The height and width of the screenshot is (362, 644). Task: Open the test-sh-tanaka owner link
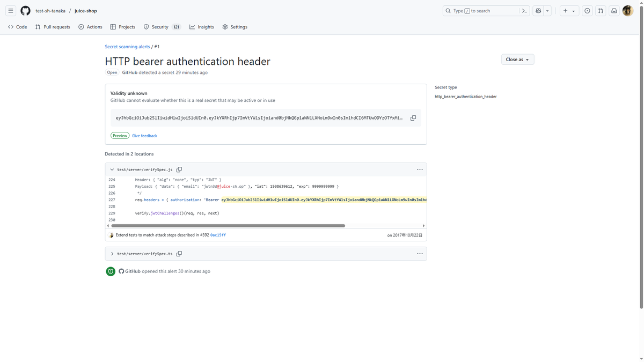click(50, 11)
